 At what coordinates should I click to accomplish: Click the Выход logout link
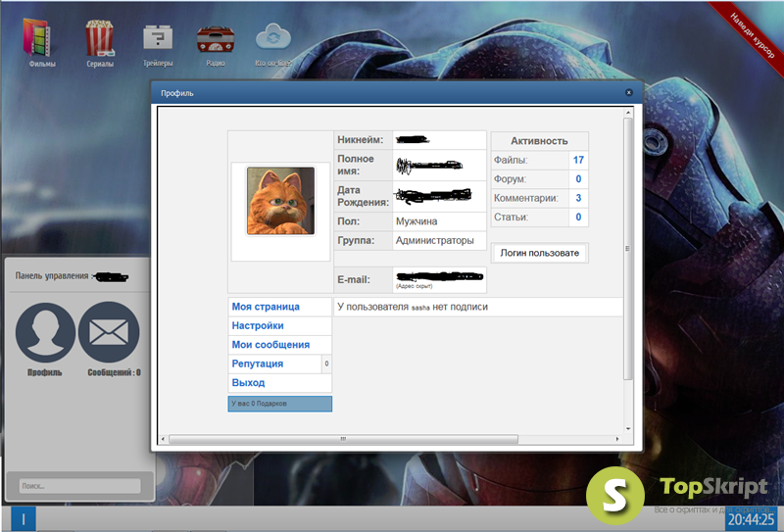(x=248, y=382)
